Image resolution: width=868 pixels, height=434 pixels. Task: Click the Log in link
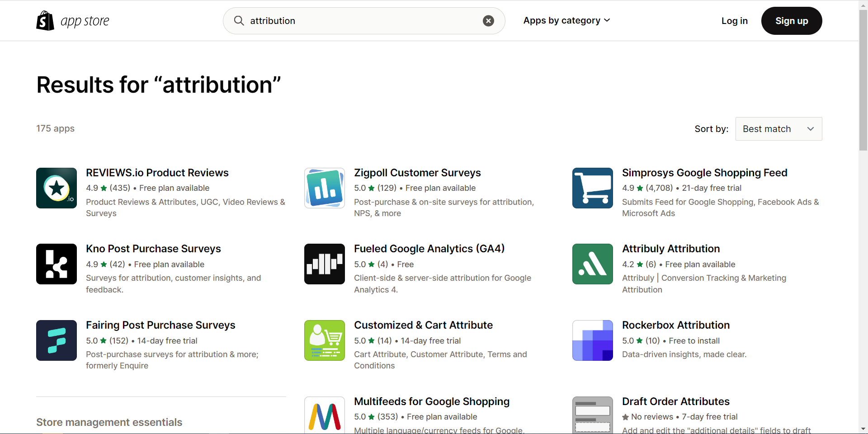(x=734, y=21)
